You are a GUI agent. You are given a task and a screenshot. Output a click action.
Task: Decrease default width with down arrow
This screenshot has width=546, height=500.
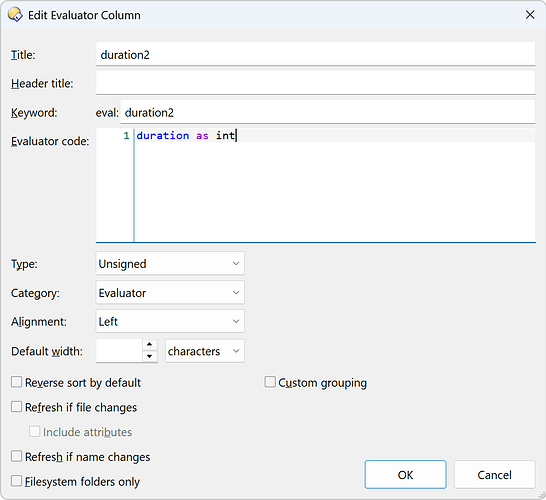point(150,356)
